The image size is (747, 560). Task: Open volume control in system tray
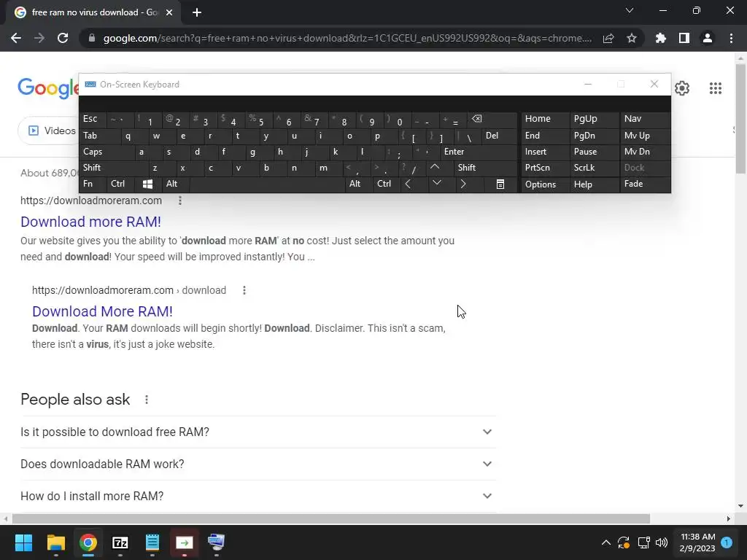click(x=661, y=542)
